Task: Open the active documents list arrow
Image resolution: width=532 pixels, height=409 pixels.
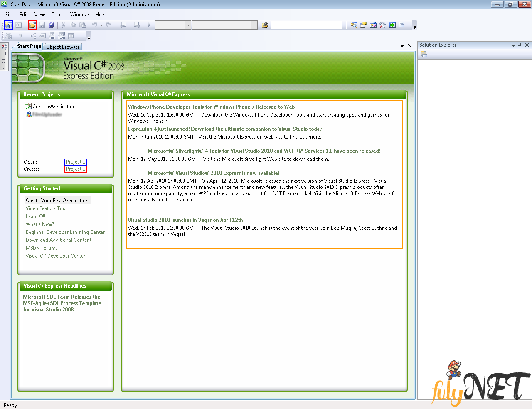Action: tap(402, 46)
